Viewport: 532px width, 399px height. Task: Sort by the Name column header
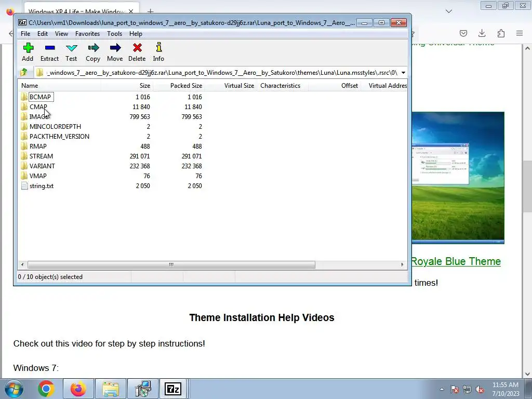tap(60, 86)
